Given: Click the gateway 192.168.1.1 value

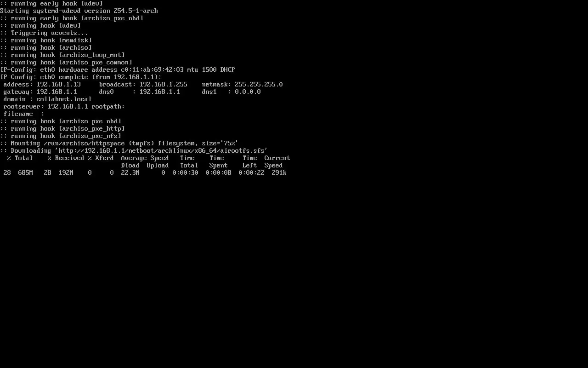Looking at the screenshot, I should click(x=57, y=92).
